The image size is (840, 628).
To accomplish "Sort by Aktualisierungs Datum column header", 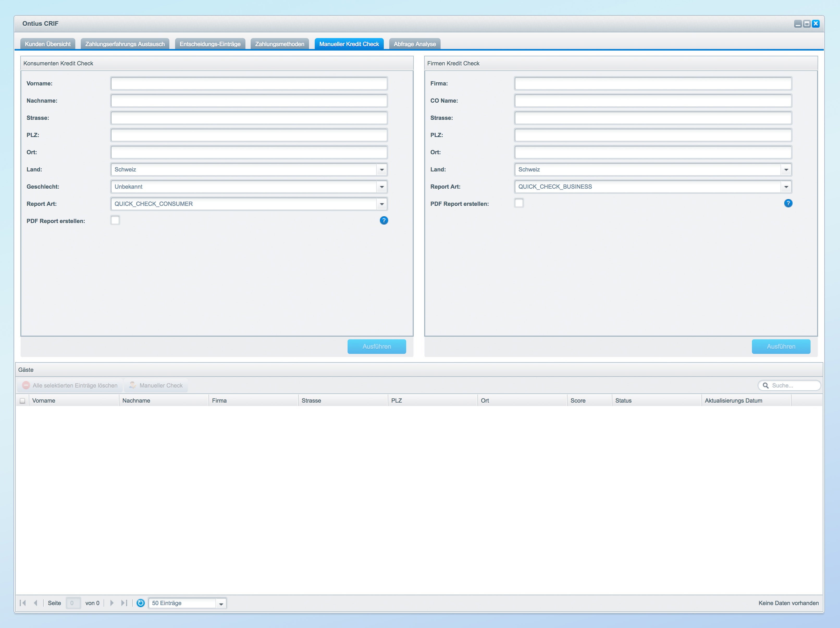I will 746,401.
